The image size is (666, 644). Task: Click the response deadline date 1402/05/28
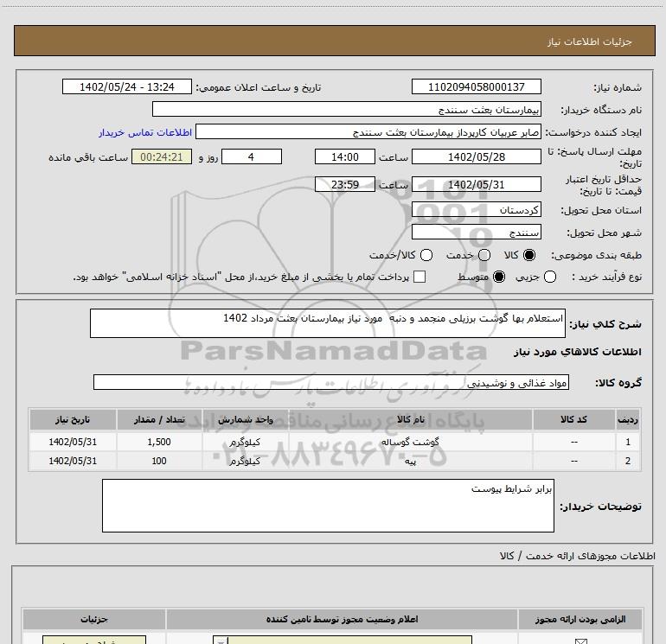tap(477, 156)
